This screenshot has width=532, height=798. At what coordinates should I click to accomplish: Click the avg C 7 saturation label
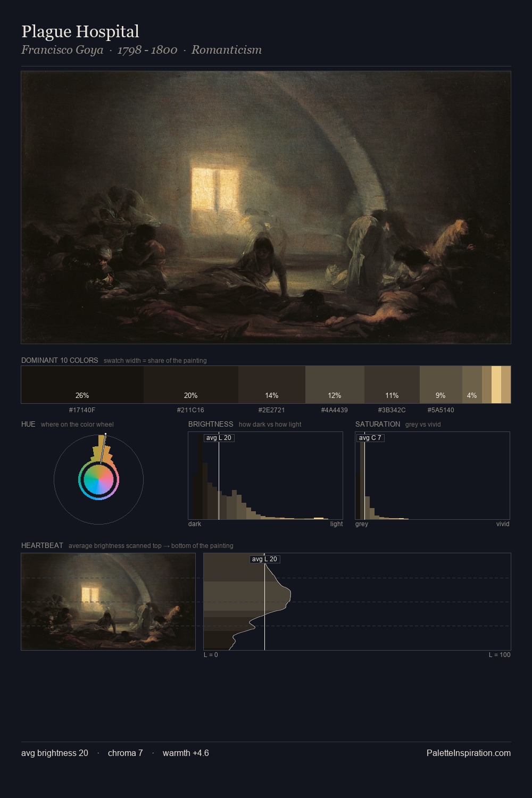coord(370,438)
